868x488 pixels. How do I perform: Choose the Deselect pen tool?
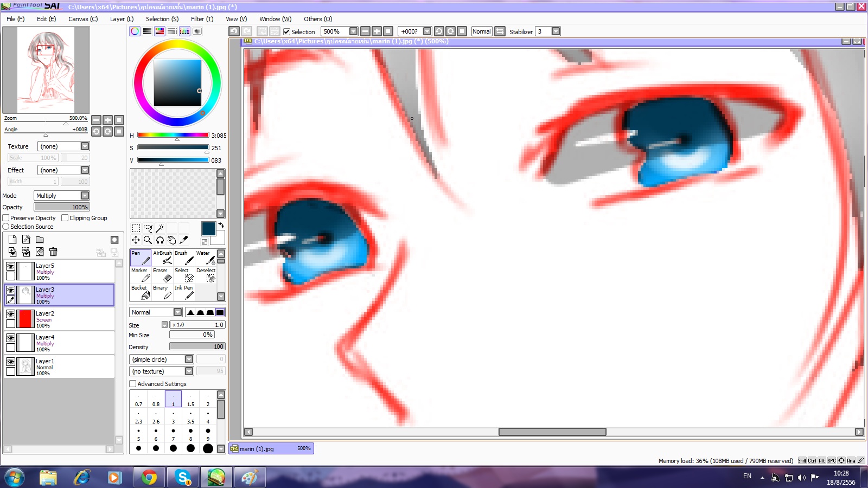coord(206,275)
